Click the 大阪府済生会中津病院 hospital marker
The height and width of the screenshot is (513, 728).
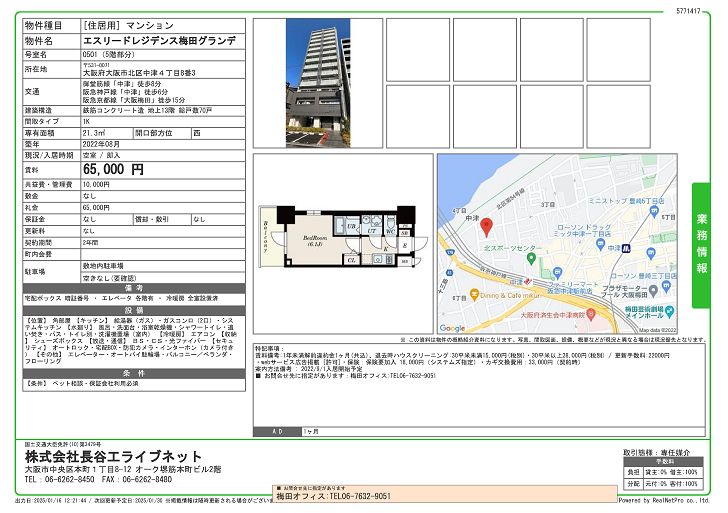pos(591,314)
